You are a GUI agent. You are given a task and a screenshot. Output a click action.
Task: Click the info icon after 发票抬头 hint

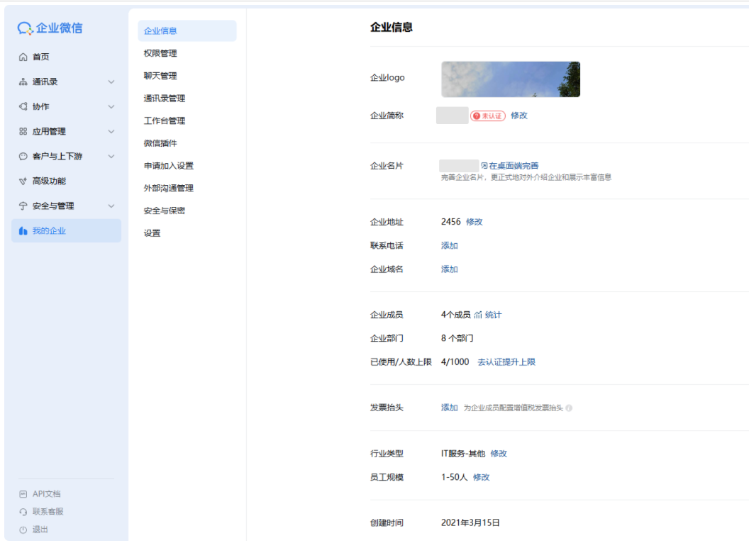tap(569, 408)
